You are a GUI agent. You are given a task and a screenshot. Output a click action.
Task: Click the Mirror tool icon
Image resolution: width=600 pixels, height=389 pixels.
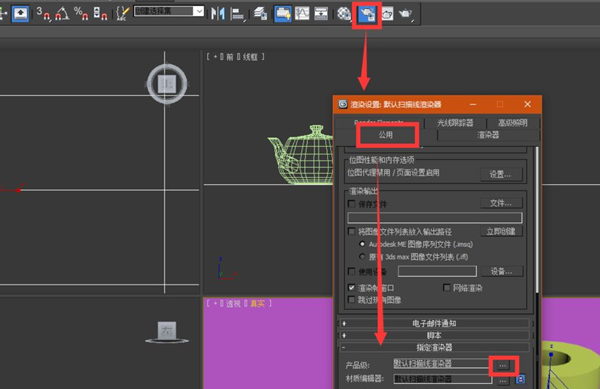click(x=218, y=14)
